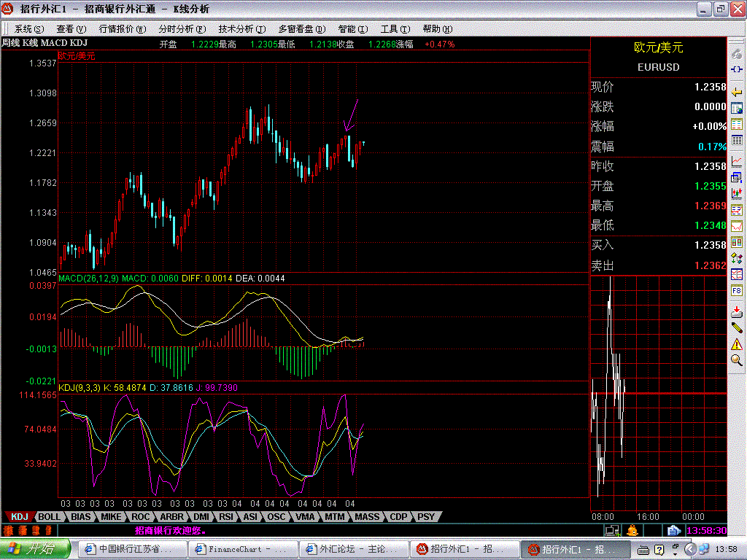This screenshot has height=560, width=747.
Task: Open the 查看(V) menu
Action: [x=71, y=29]
